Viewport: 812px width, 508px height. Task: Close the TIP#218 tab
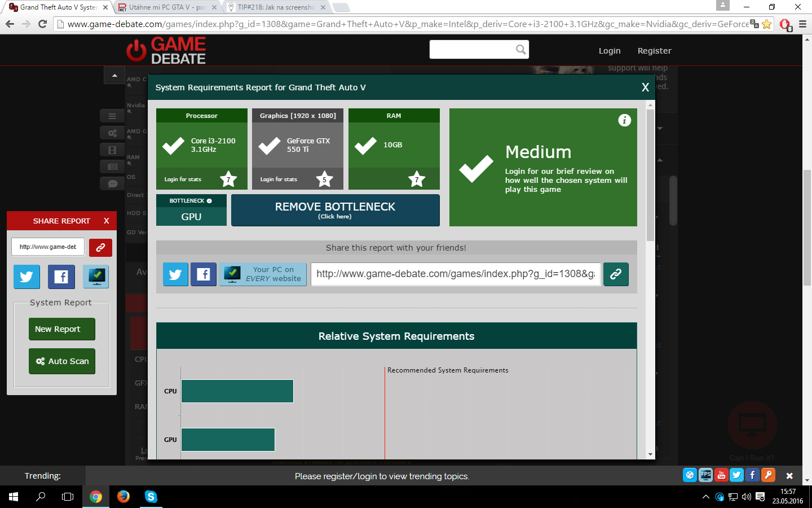323,7
